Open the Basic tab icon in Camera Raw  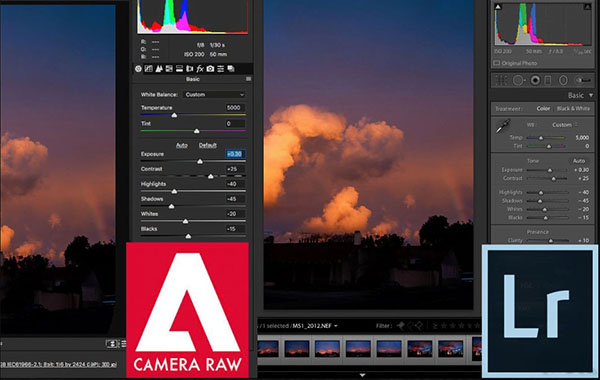(x=138, y=69)
